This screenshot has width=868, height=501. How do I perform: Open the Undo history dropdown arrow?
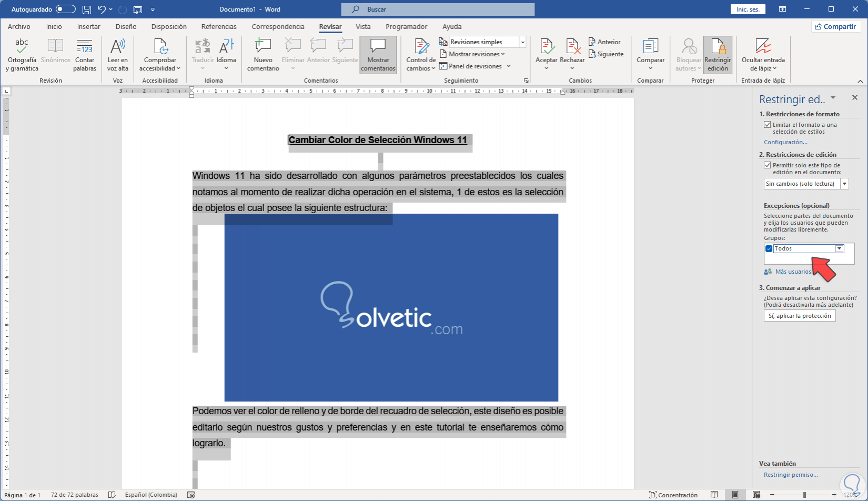coord(111,9)
